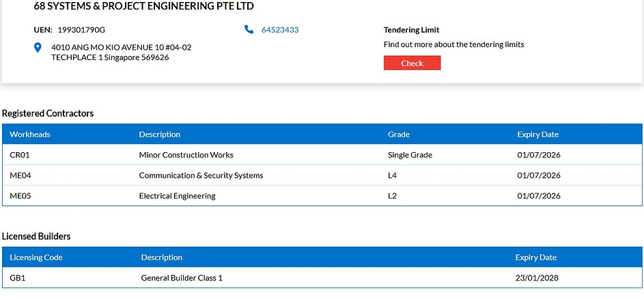The width and height of the screenshot is (644, 298).
Task: Click General Builder Class 1 description
Action: click(182, 278)
